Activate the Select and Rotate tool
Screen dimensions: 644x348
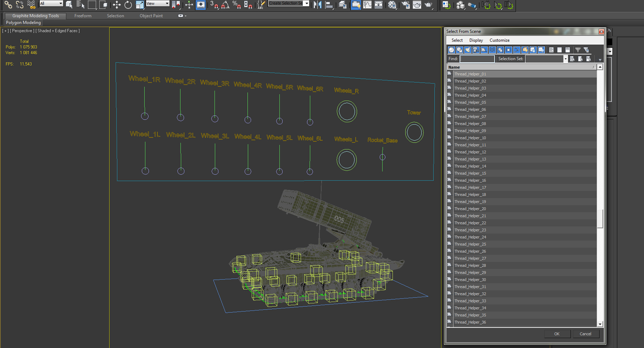point(128,4)
